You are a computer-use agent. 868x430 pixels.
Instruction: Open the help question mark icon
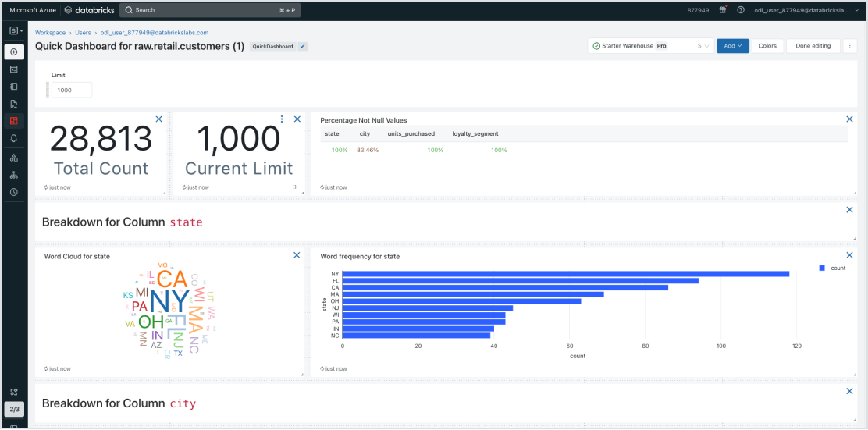[740, 10]
